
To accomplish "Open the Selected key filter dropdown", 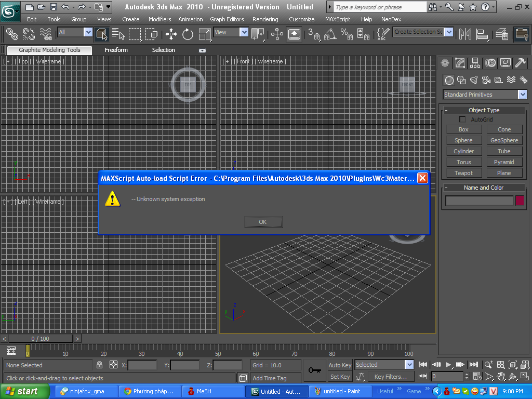I will click(409, 365).
